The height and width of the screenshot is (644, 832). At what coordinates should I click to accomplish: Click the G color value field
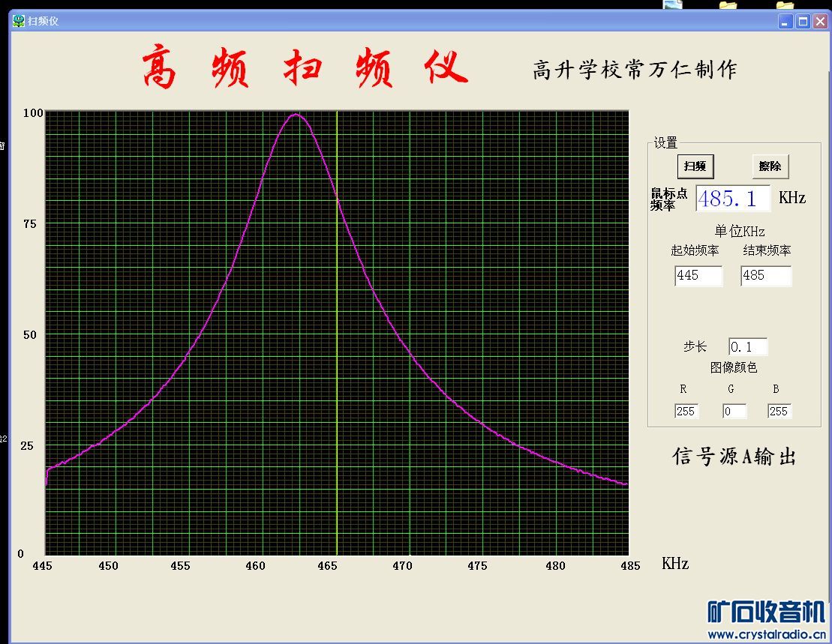734,412
